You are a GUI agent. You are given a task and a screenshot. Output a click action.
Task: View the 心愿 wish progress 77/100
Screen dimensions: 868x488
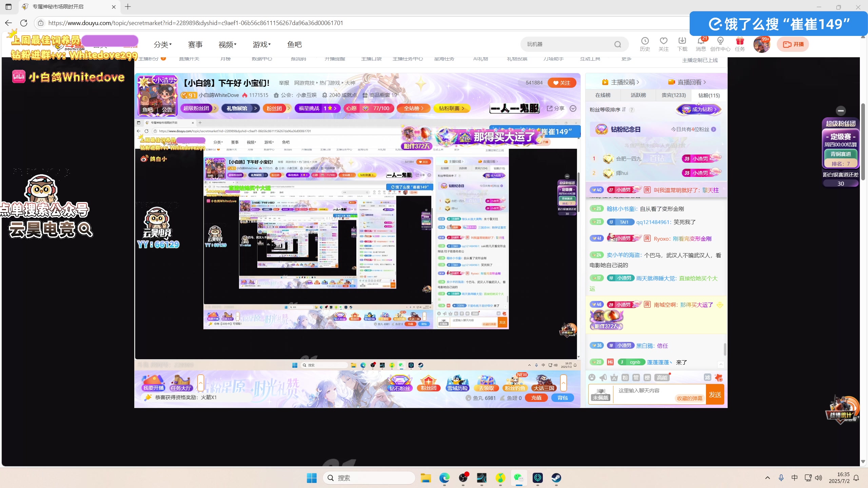click(369, 108)
